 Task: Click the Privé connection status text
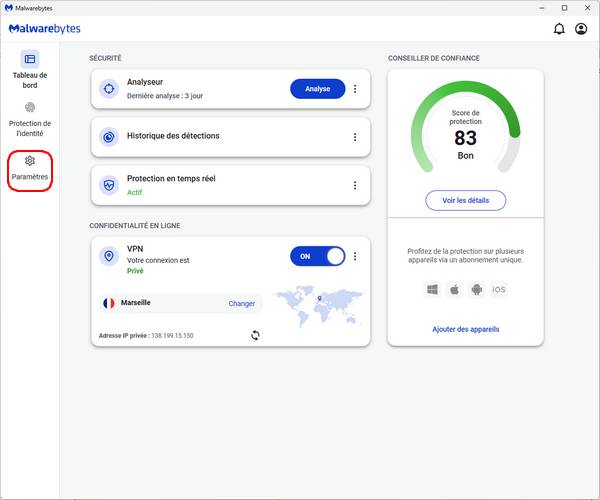(135, 271)
